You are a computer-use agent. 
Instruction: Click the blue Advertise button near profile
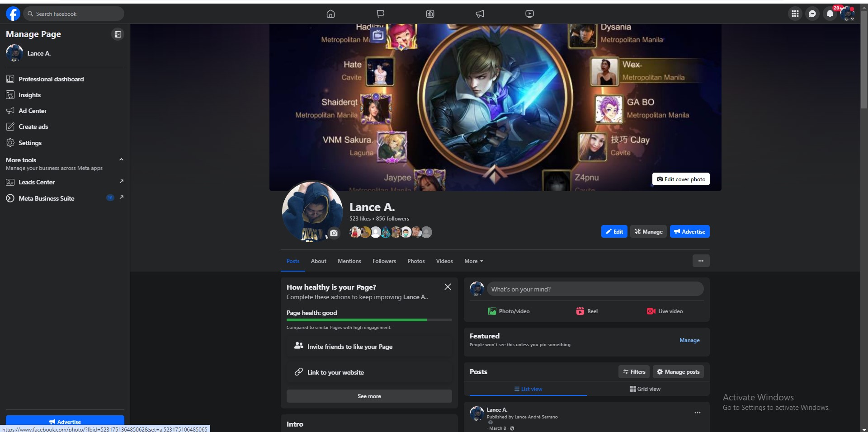tap(690, 231)
